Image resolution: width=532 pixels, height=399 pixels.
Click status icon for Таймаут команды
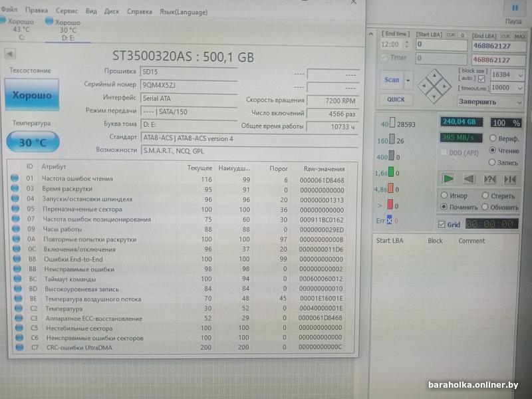click(x=18, y=279)
